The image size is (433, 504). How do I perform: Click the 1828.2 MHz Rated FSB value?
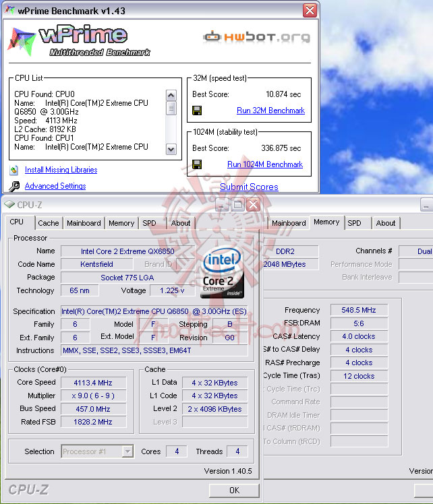pos(93,422)
